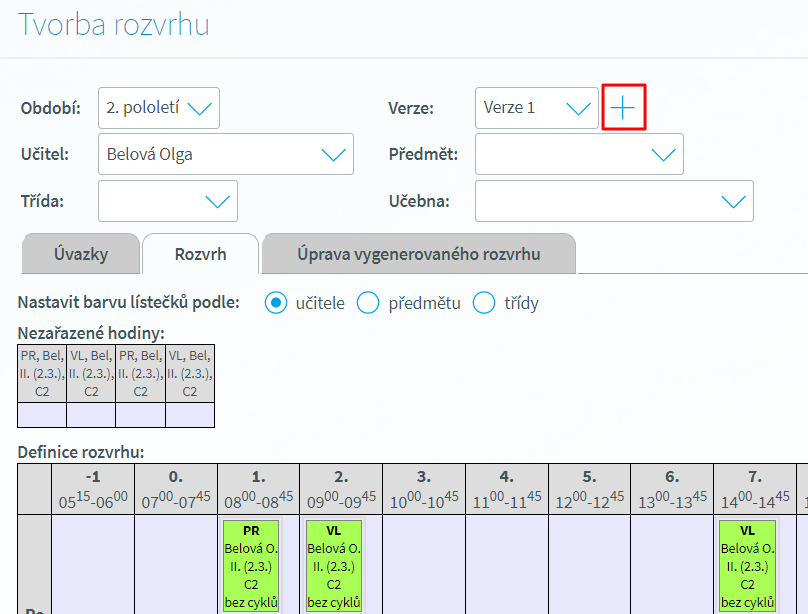Choose the předmětu radio option
This screenshot has height=614, width=808.
click(x=368, y=303)
